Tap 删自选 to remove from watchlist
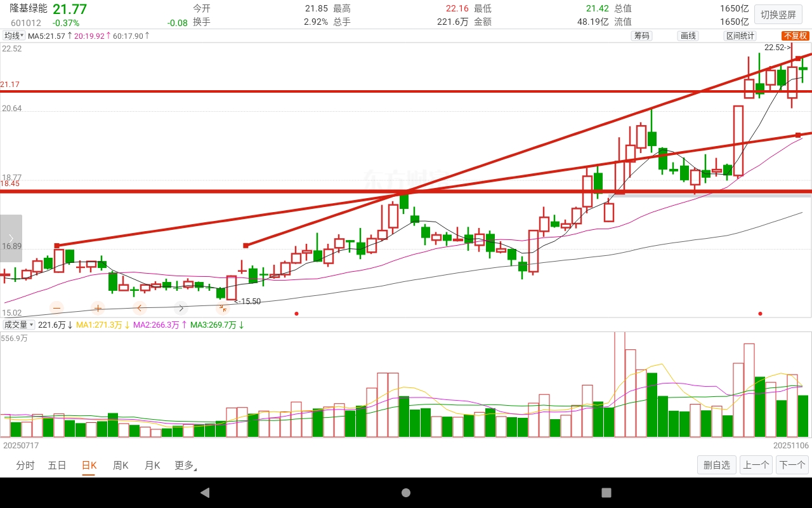Viewport: 812px width, 508px height. click(717, 465)
